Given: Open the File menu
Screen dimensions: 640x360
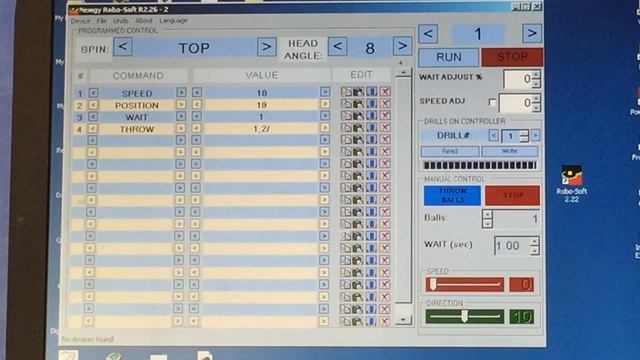Looking at the screenshot, I should tap(102, 20).
